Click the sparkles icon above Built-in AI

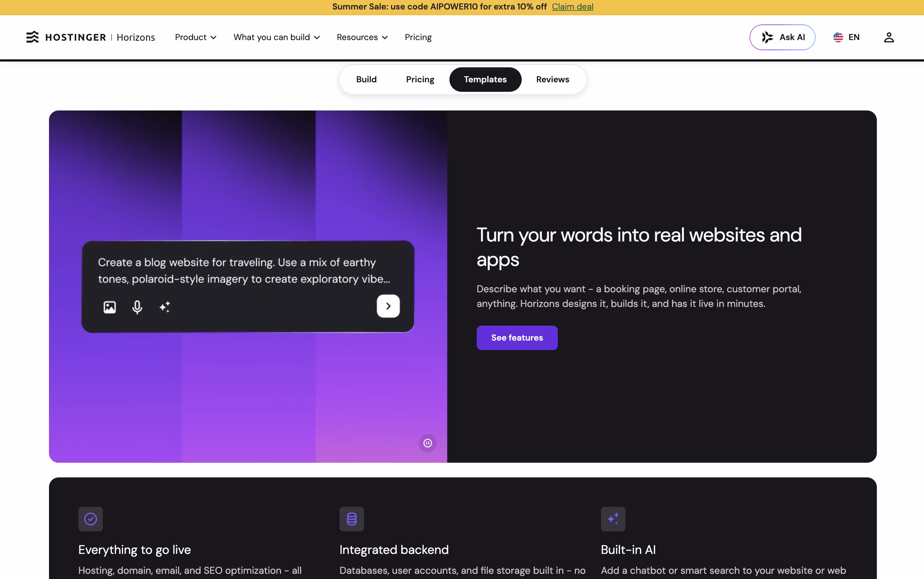click(613, 519)
